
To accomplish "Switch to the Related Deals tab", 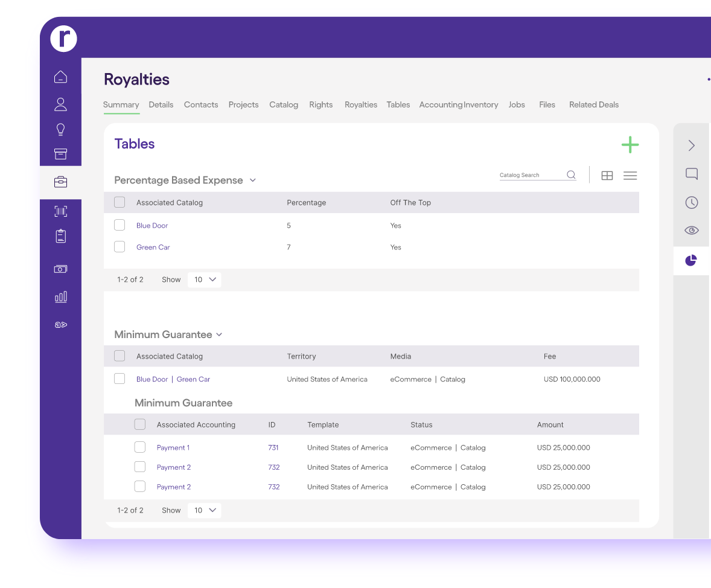I will pos(594,105).
